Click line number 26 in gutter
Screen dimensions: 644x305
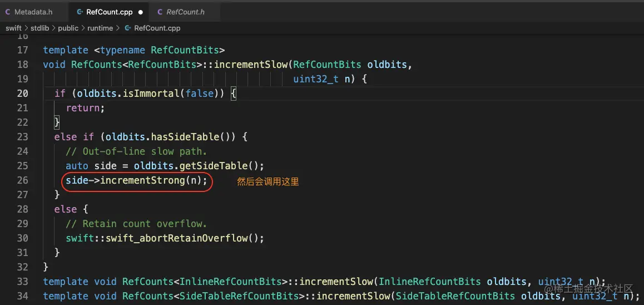click(23, 180)
